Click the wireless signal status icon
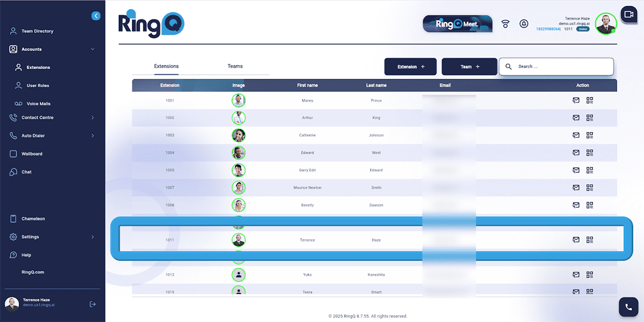This screenshot has width=644, height=322. [x=505, y=24]
